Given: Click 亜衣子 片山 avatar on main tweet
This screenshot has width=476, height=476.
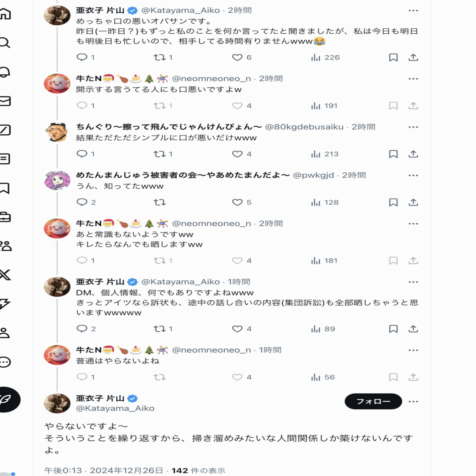Looking at the screenshot, I should tap(57, 403).
